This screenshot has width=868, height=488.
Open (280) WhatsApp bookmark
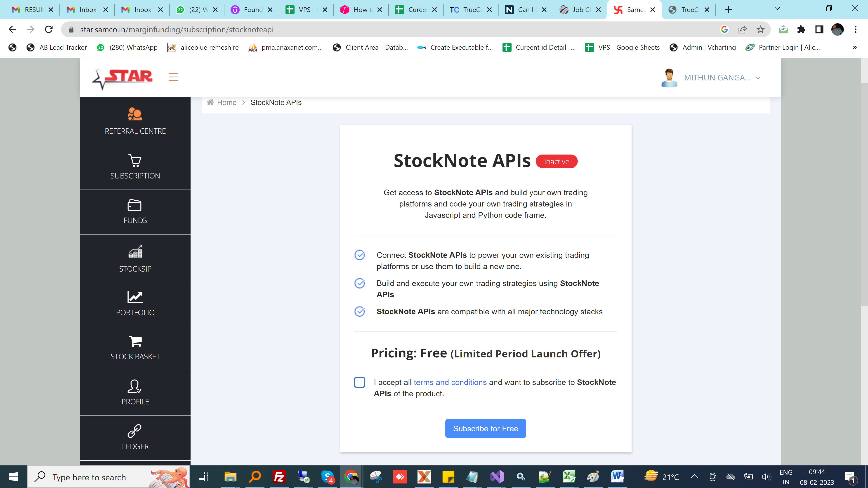point(127,47)
